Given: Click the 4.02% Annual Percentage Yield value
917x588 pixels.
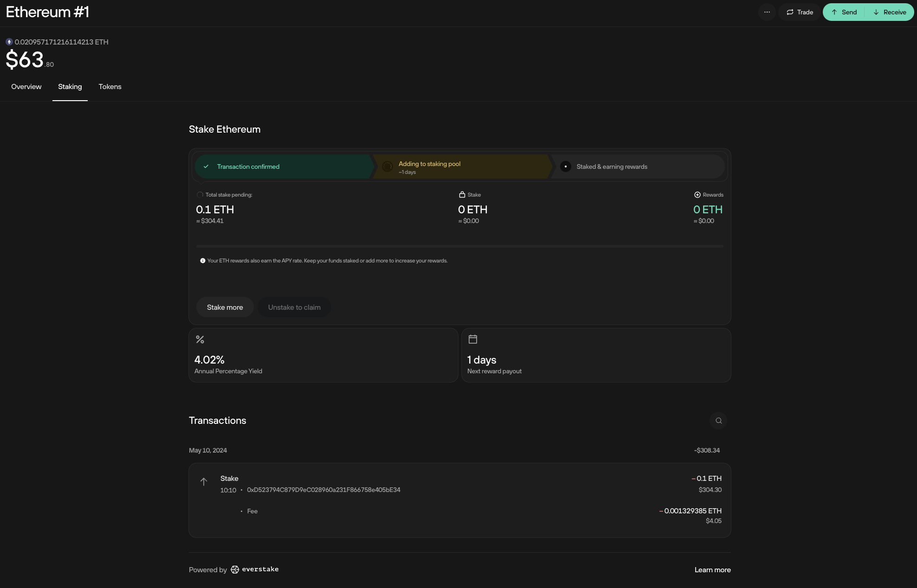Looking at the screenshot, I should click(x=209, y=360).
